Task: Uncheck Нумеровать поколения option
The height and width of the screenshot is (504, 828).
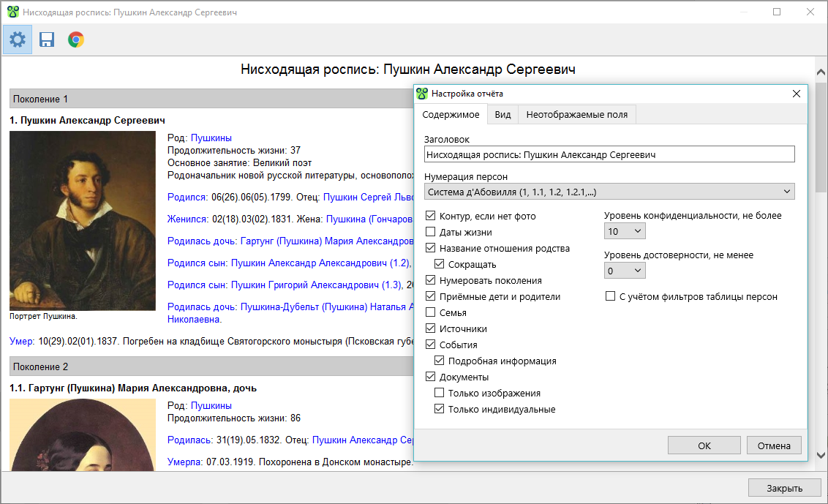Action: tap(430, 281)
